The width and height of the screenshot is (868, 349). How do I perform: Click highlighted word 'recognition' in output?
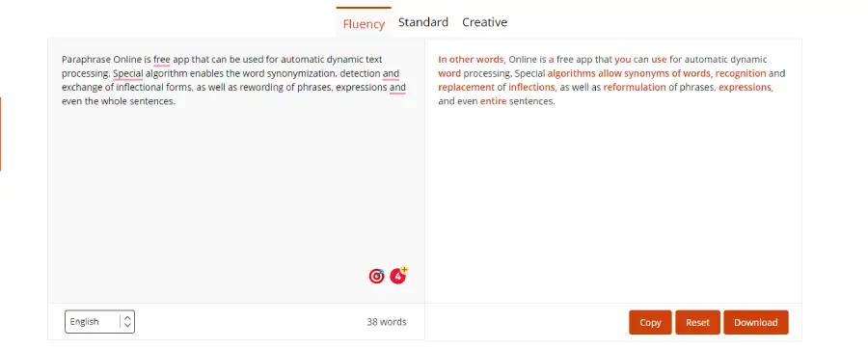(x=741, y=73)
